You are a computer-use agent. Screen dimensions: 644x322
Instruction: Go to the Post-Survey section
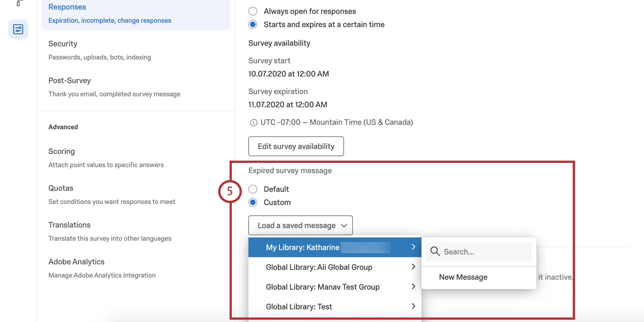(70, 81)
